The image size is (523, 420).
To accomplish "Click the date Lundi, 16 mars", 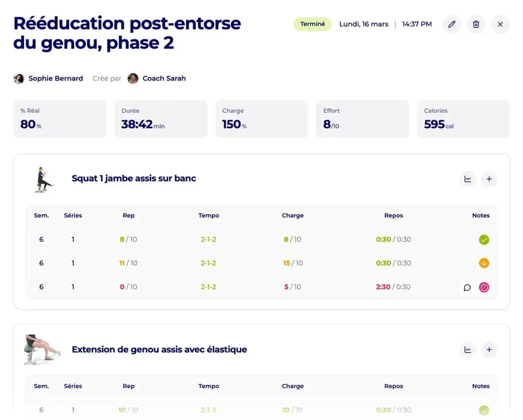I will pos(364,24).
